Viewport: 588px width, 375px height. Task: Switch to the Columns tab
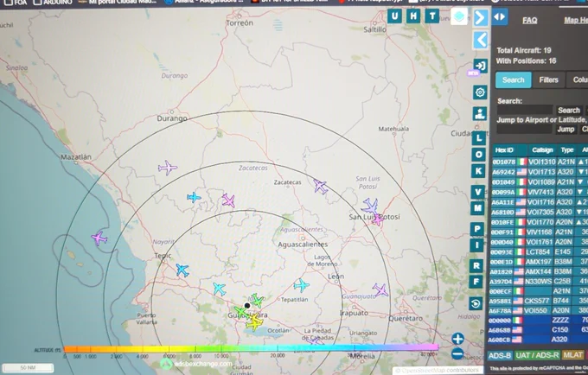(578, 79)
